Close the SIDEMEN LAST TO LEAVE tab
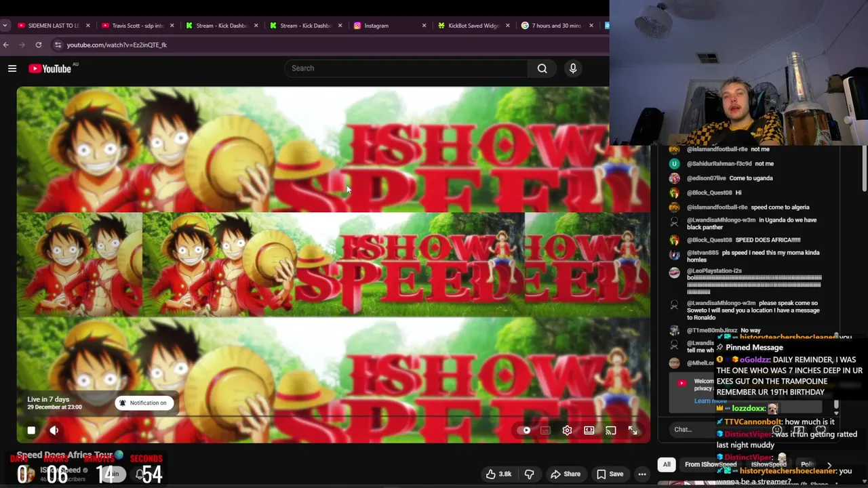 [x=88, y=26]
